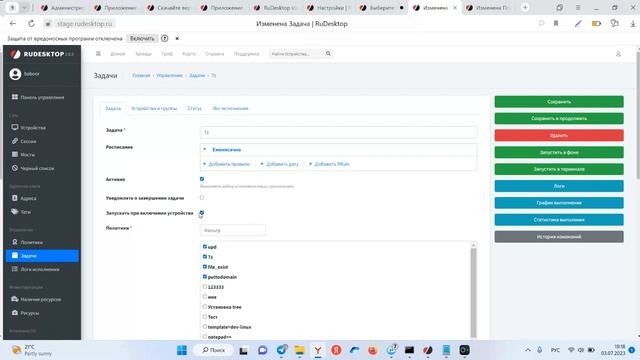Viewport: 640px width, 360px height.
Task: Open File Explorer from the taskbar
Action: [x=300, y=350]
